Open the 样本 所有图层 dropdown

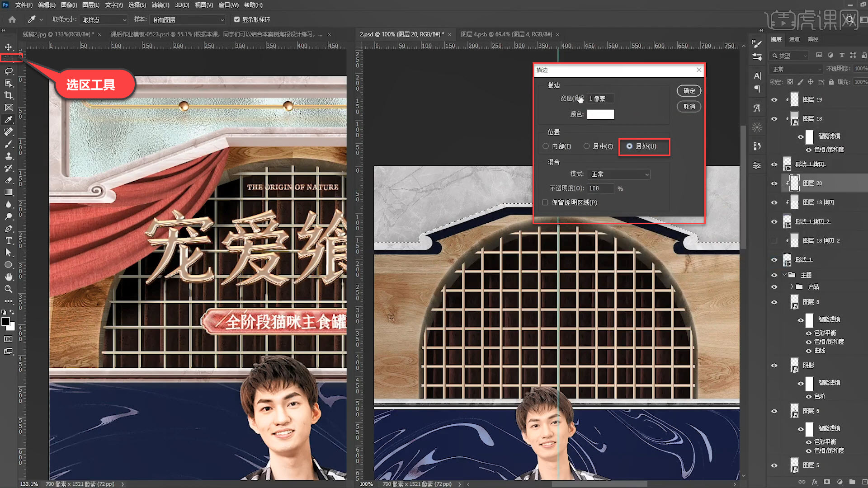point(188,20)
